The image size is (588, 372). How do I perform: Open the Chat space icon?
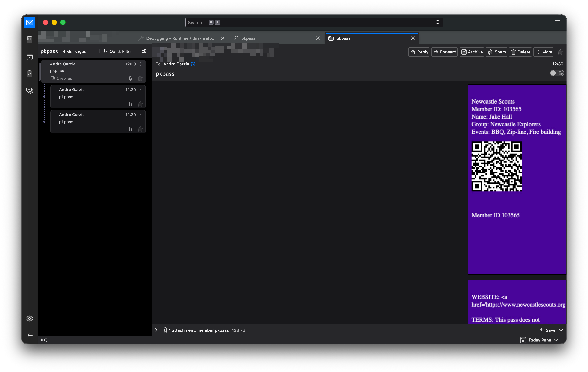[x=29, y=91]
